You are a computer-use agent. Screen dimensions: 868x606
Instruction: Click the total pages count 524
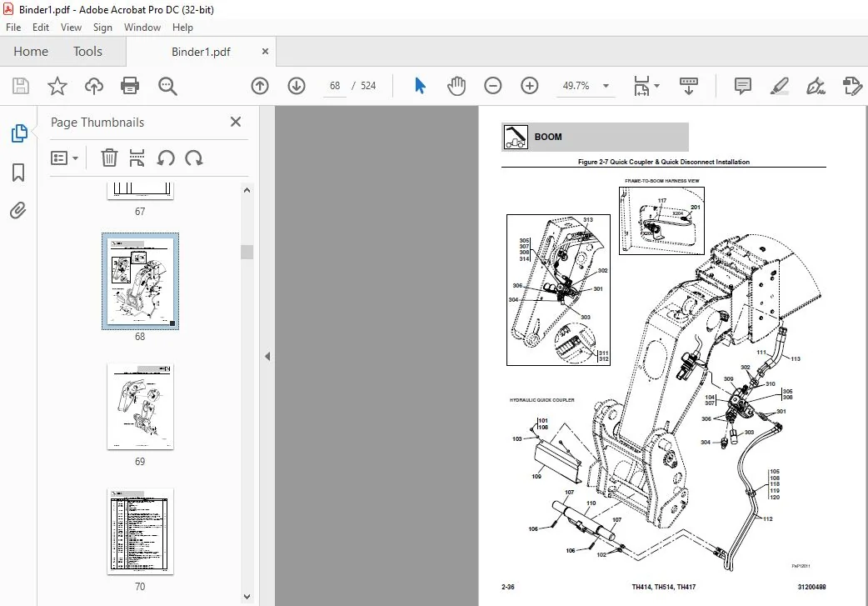368,86
